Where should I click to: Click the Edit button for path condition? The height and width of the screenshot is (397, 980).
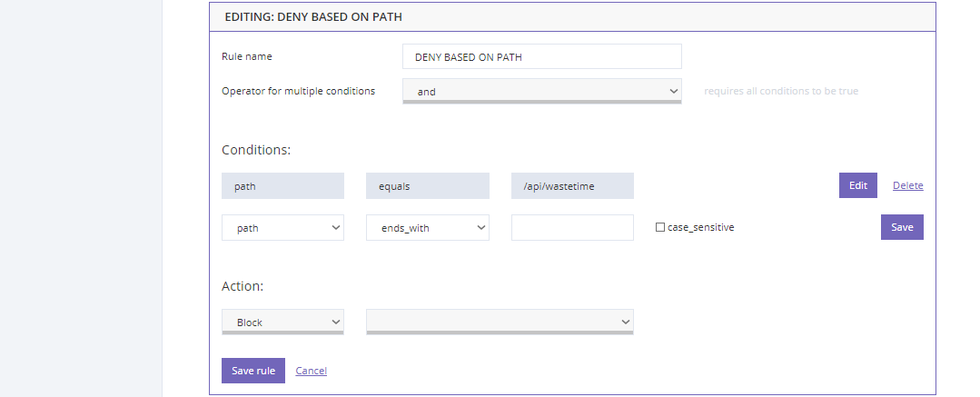pyautogui.click(x=857, y=185)
